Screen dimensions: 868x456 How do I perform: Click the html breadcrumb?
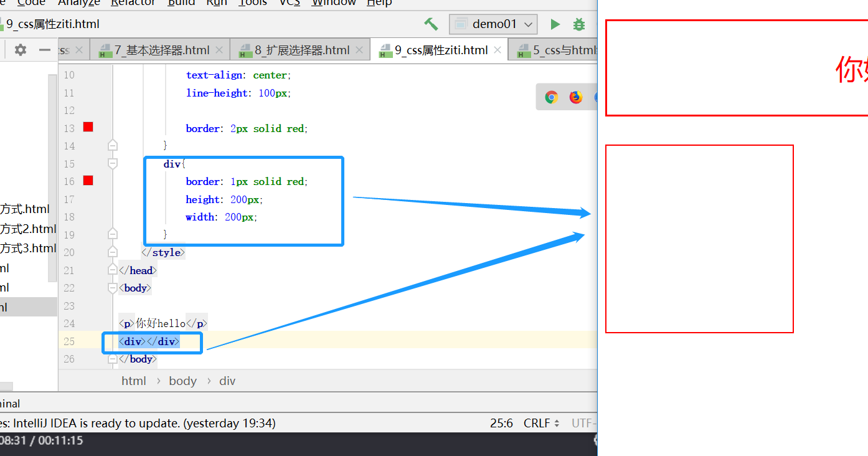pos(134,381)
